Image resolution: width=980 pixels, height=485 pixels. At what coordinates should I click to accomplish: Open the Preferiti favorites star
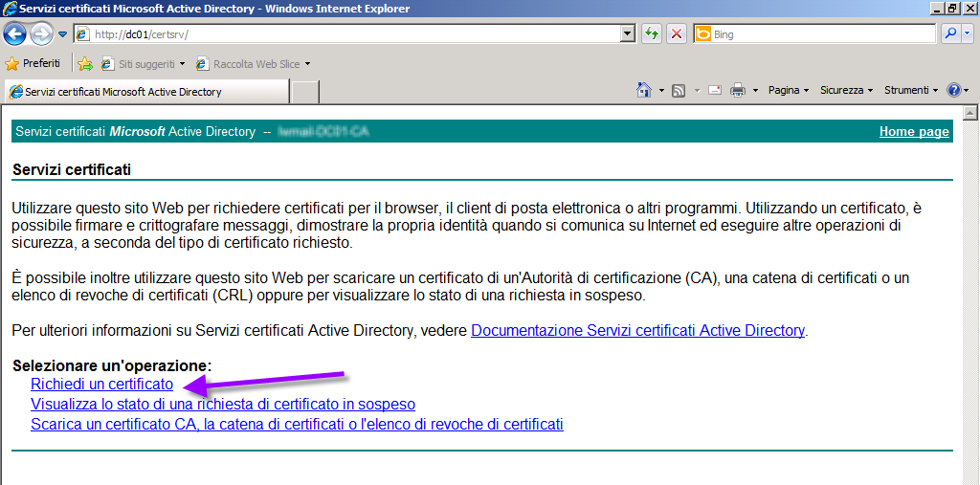pyautogui.click(x=33, y=63)
